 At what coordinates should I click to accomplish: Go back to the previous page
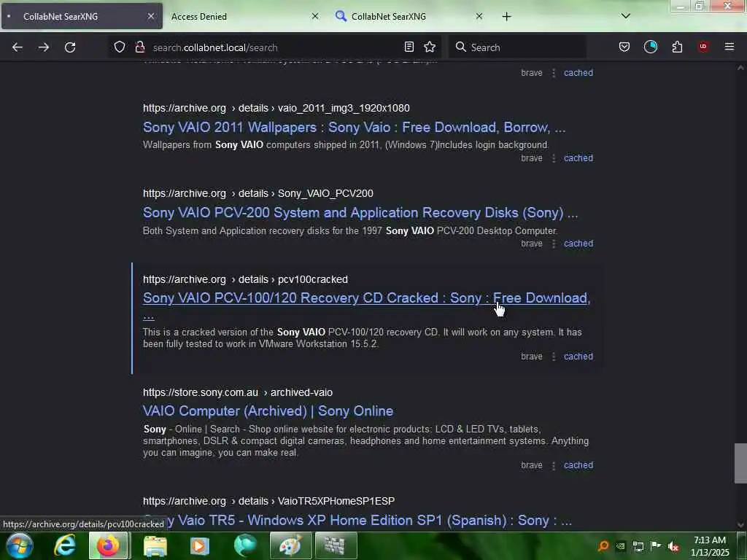tap(18, 47)
